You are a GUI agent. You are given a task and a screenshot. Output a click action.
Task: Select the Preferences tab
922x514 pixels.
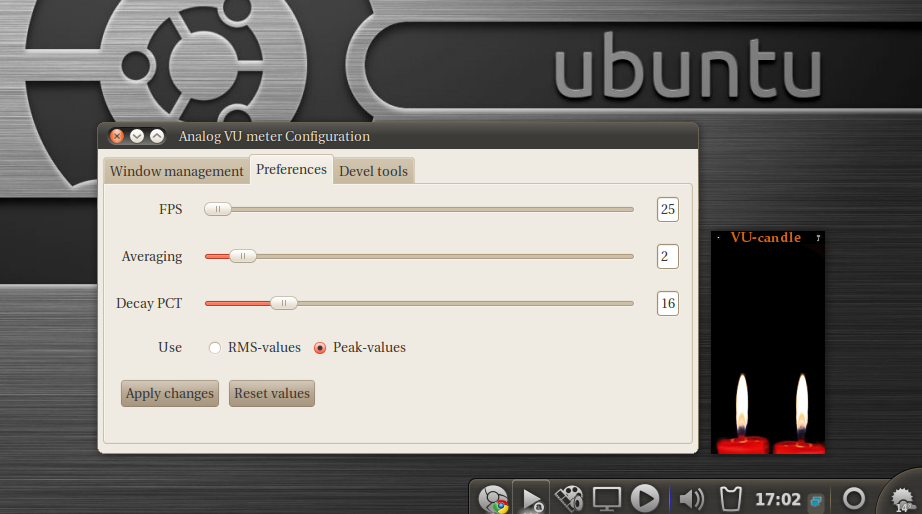point(292,169)
